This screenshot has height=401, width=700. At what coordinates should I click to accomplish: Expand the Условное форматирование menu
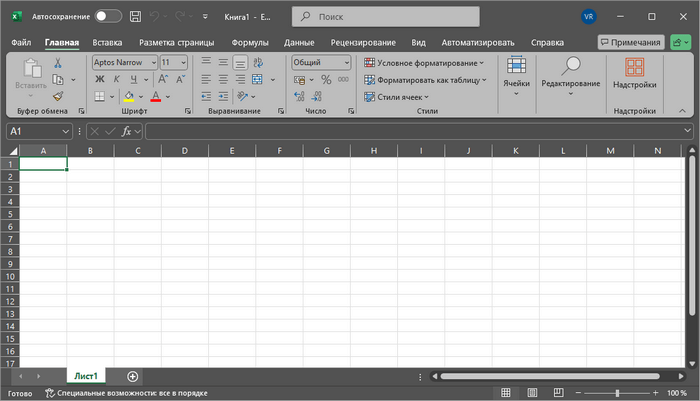click(x=424, y=62)
